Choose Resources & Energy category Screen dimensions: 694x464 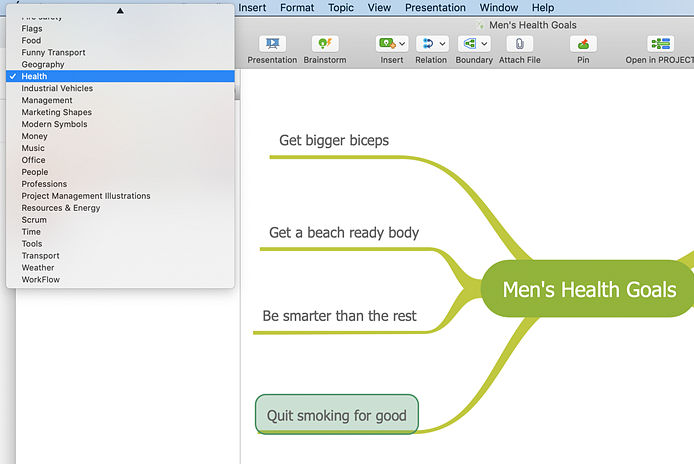[120, 208]
